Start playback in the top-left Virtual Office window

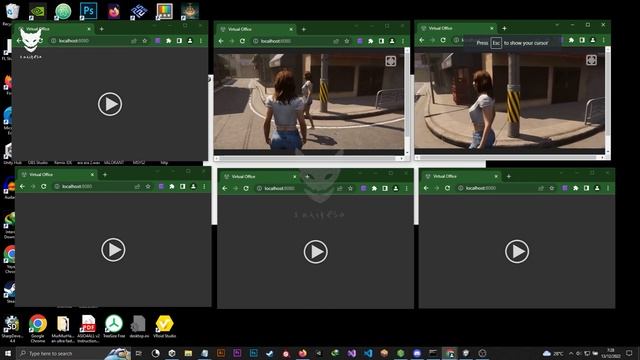coord(110,104)
